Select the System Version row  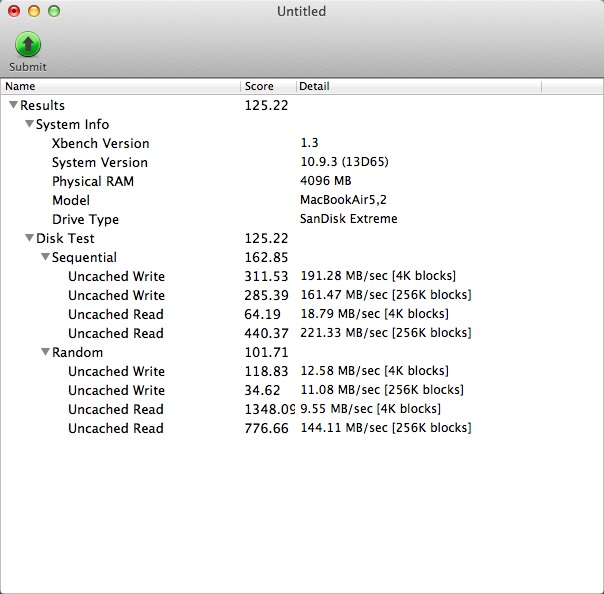coord(302,162)
